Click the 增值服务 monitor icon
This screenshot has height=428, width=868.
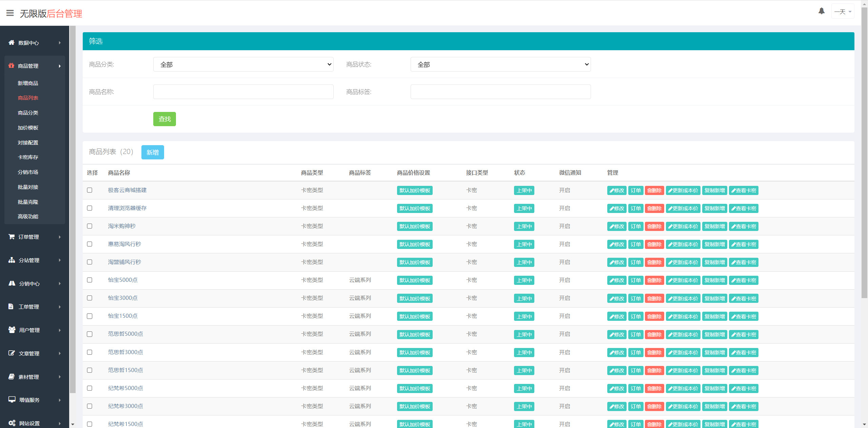point(12,400)
